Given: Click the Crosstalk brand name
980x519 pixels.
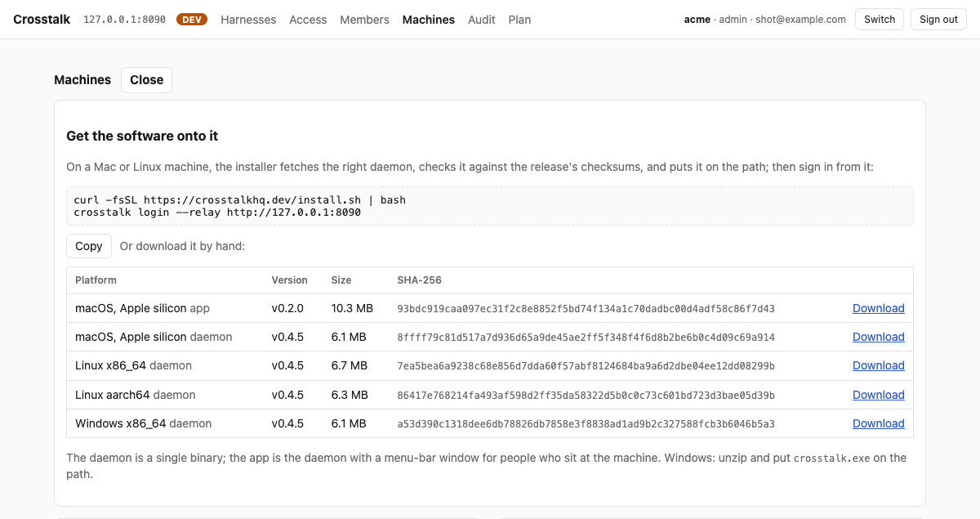Looking at the screenshot, I should (x=42, y=19).
